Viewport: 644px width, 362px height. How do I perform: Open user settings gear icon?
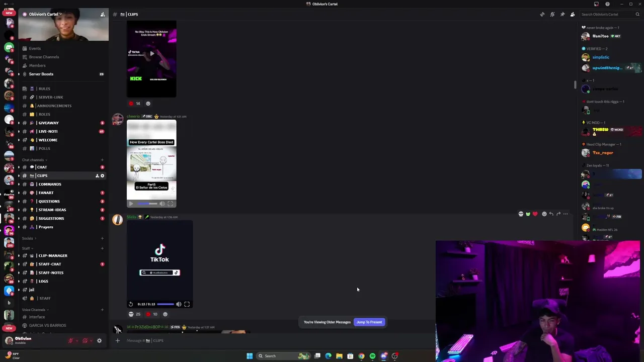point(99,340)
